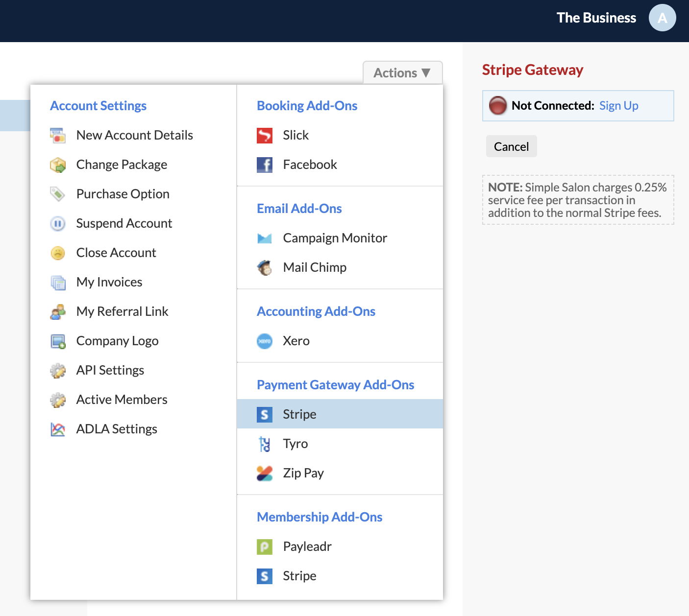Select Campaign Monitor email add-on
This screenshot has width=689, height=616.
(340, 238)
